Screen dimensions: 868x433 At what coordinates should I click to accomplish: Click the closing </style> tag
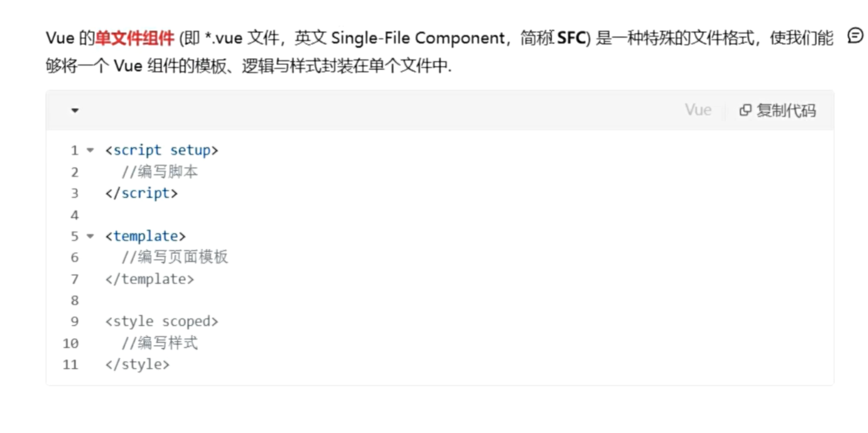pyautogui.click(x=137, y=365)
